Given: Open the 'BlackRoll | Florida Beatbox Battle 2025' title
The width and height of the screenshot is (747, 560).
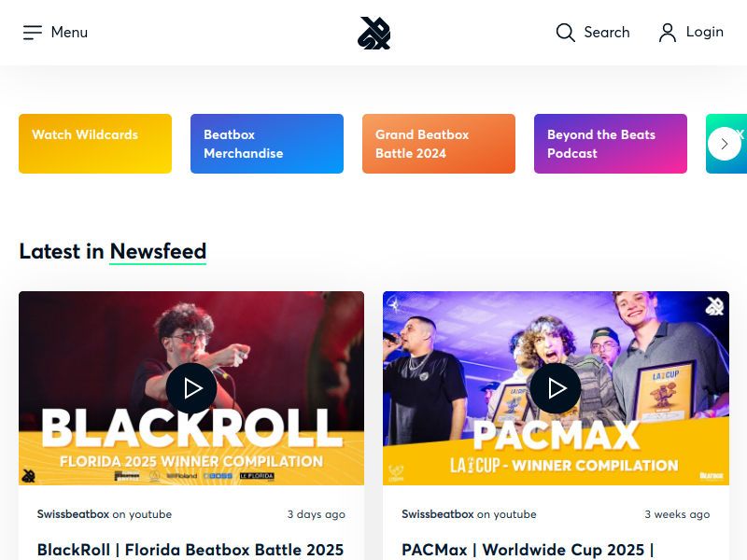Looking at the screenshot, I should click(x=190, y=550).
